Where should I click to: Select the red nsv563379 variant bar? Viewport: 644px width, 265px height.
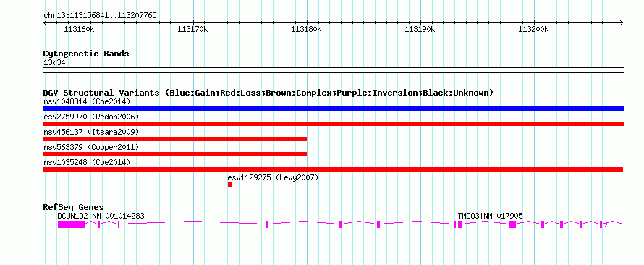175,154
